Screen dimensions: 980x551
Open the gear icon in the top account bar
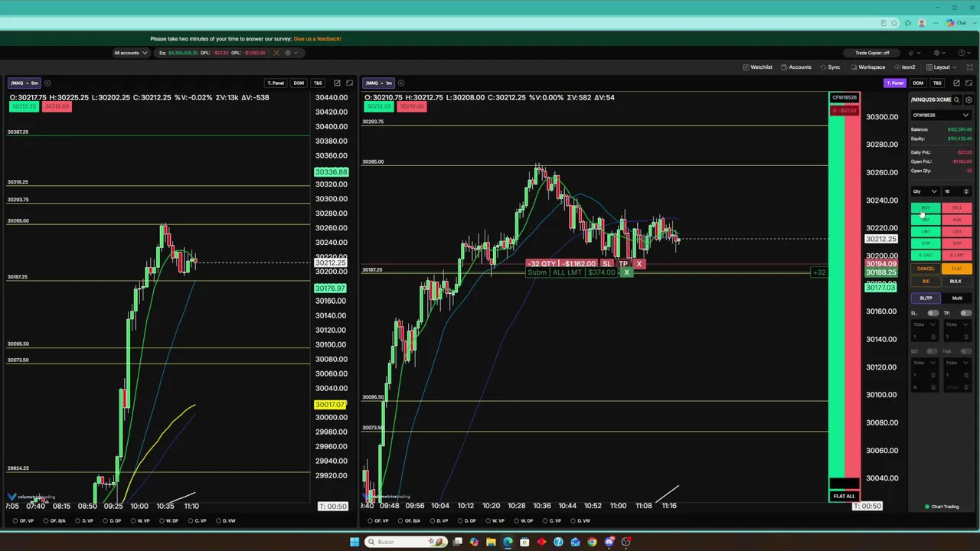tap(288, 53)
